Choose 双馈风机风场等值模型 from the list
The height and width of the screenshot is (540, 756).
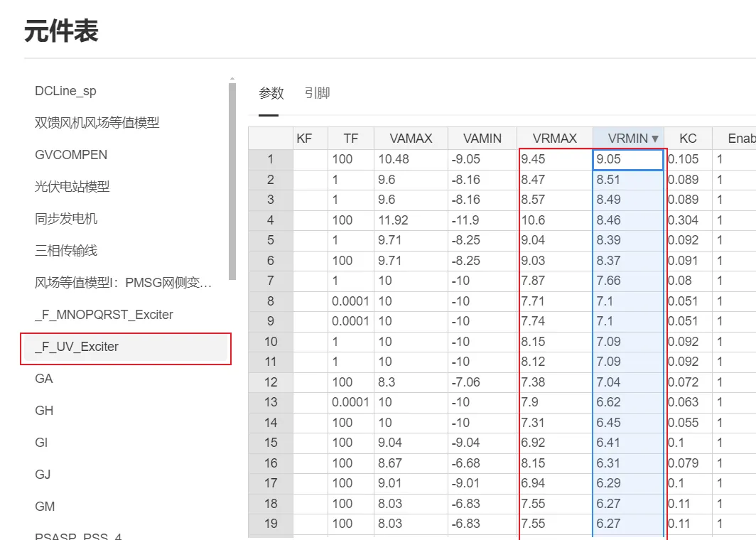tap(97, 123)
